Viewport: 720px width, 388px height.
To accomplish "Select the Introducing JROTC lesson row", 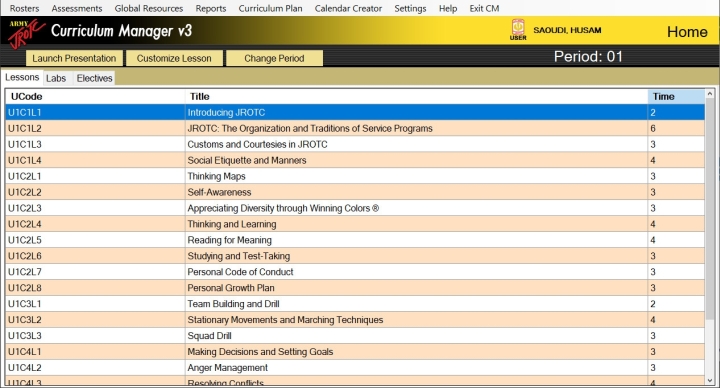I will pos(355,112).
